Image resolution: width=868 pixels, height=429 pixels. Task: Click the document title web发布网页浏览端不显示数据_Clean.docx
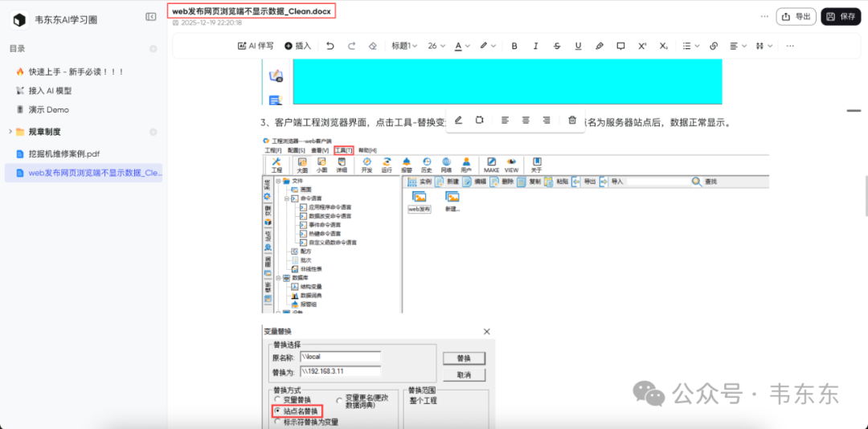(x=252, y=11)
